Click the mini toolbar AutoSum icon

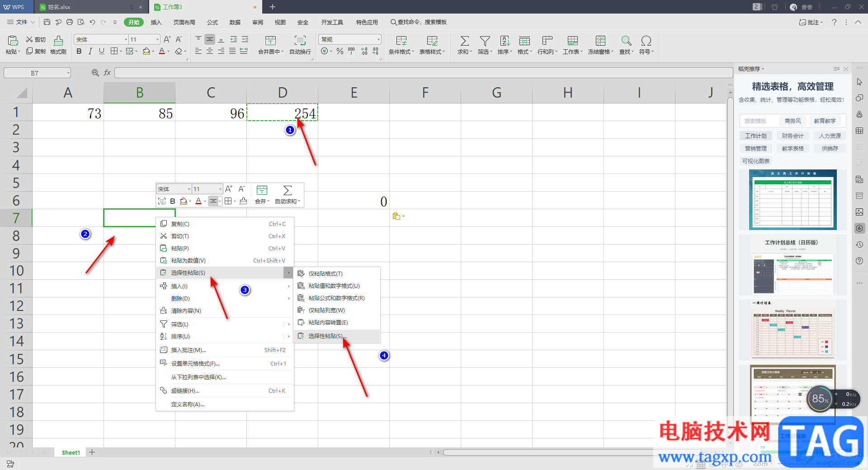[x=288, y=190]
